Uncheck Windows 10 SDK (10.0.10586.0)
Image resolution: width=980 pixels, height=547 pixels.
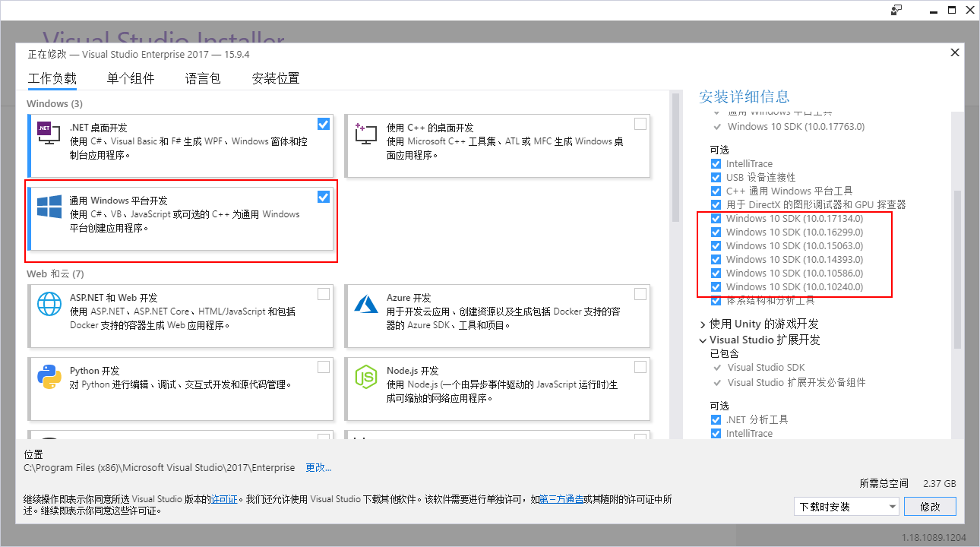pyautogui.click(x=716, y=273)
